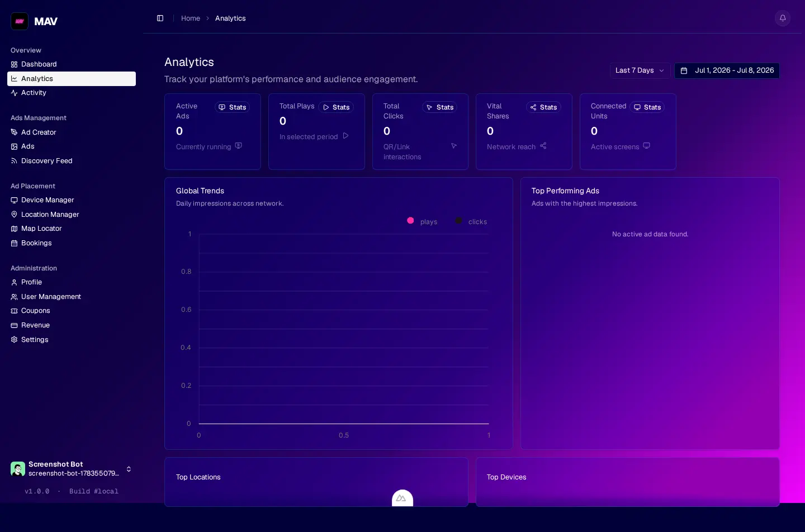
Task: Open Ad Creator
Action: [x=72, y=132]
